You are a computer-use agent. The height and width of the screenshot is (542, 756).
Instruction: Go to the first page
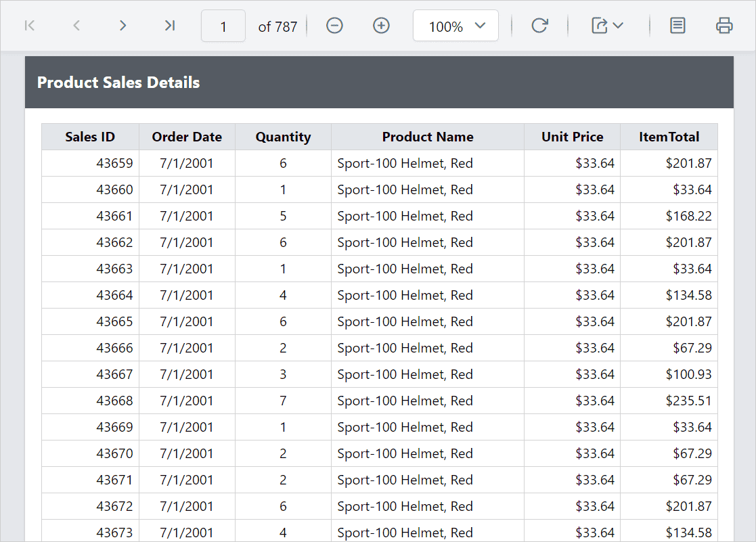tap(29, 26)
